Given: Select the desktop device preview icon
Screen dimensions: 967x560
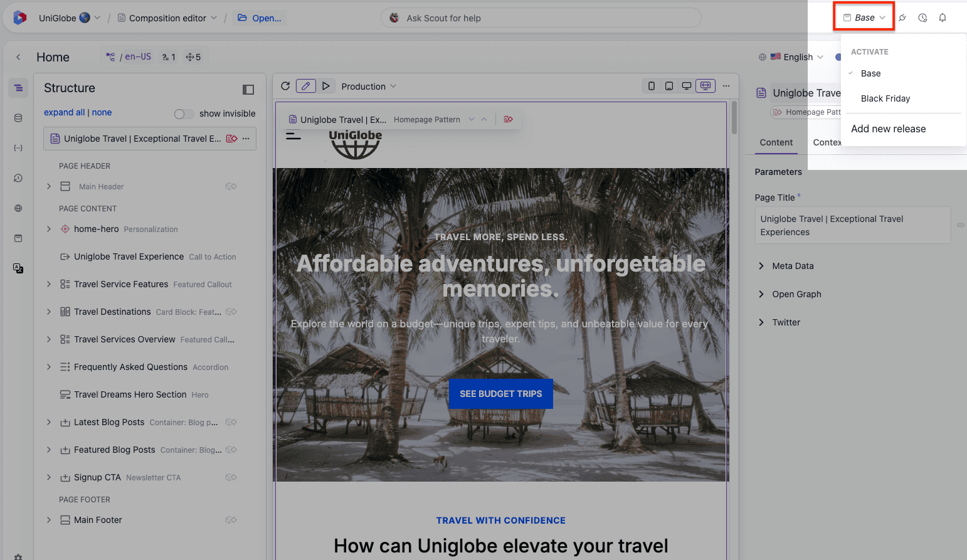Looking at the screenshot, I should [687, 86].
